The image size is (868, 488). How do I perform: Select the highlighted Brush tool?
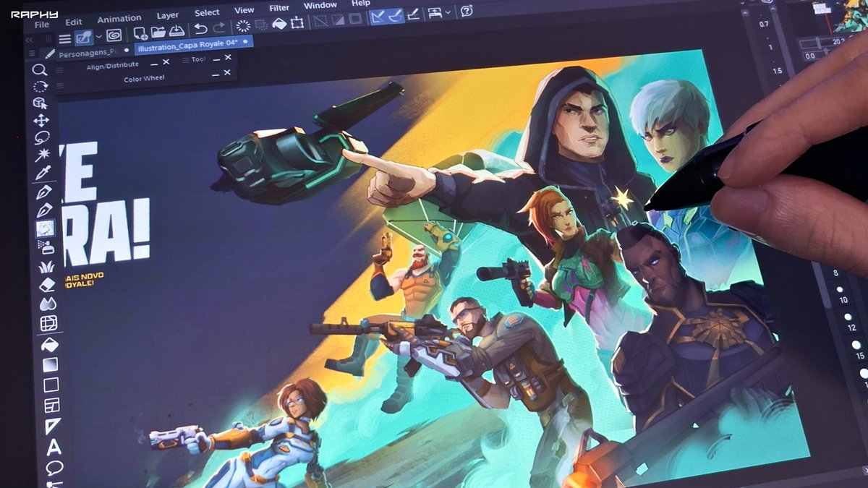pyautogui.click(x=45, y=228)
